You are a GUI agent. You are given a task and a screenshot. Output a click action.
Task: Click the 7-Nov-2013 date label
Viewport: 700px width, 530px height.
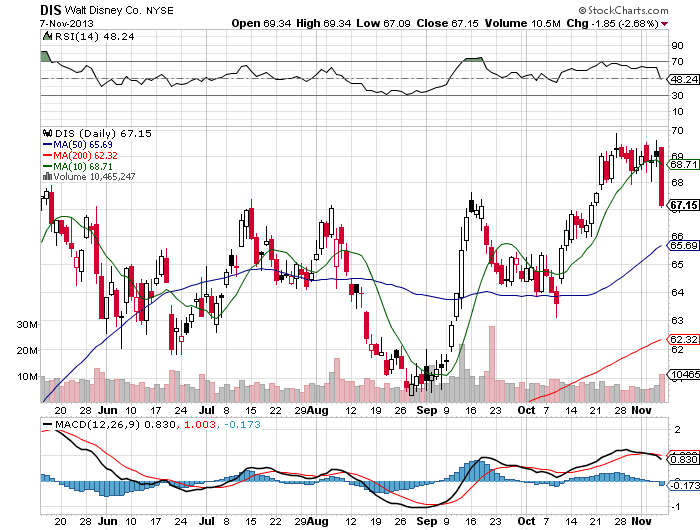point(67,23)
